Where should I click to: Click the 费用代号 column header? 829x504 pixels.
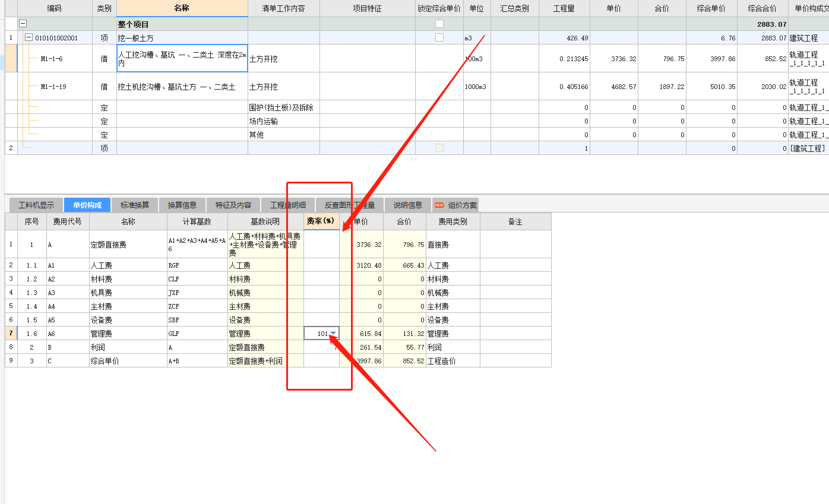(68, 221)
